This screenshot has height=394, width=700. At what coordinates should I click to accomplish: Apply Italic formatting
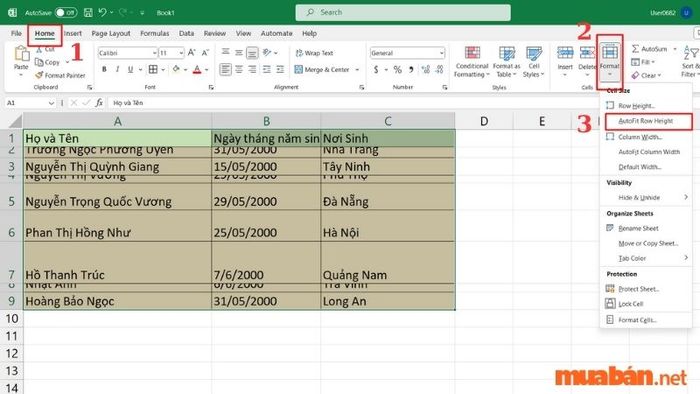point(117,70)
